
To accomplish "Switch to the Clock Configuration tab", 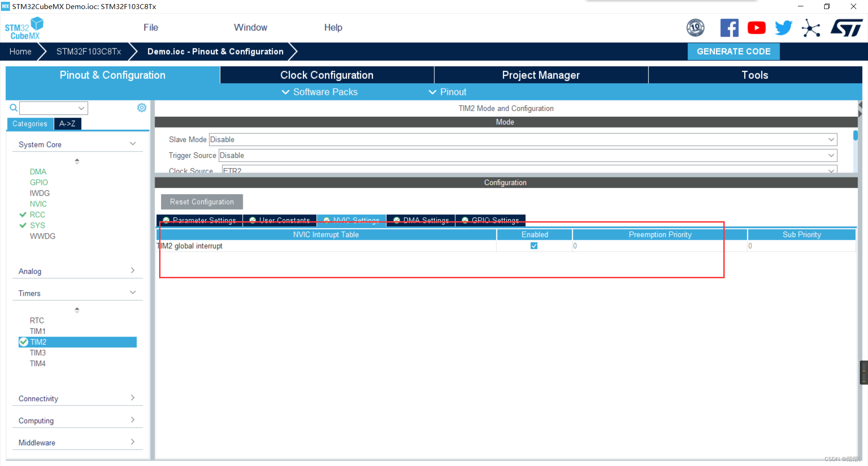I will (327, 75).
